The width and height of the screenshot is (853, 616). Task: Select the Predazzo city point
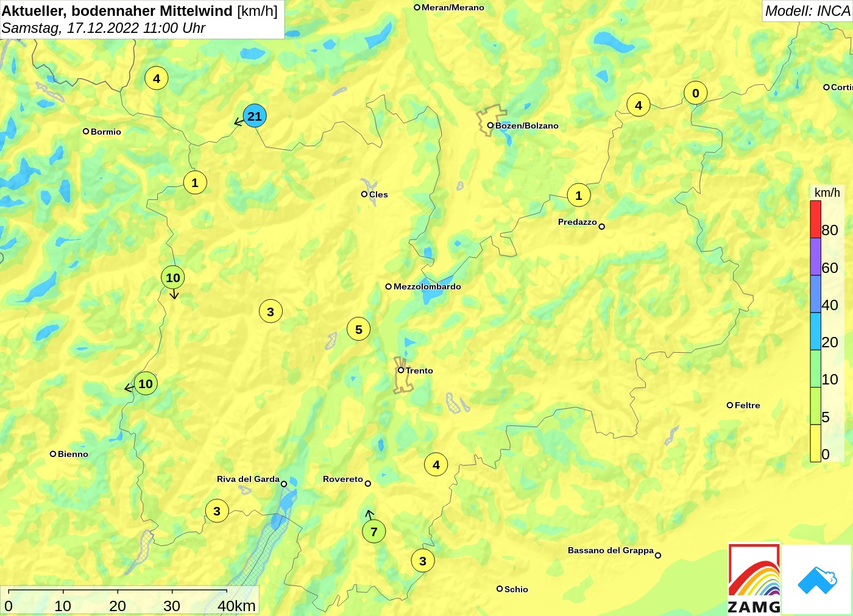602,227
